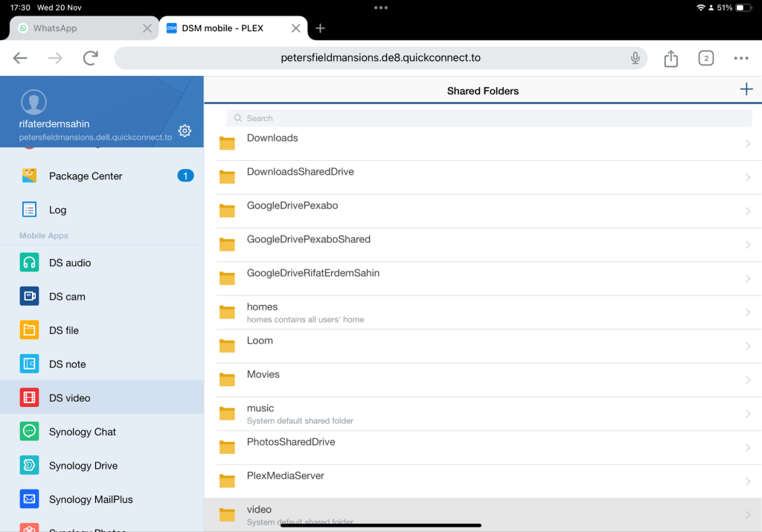Tap the three dots multitasking control
762x532 pixels.
pyautogui.click(x=381, y=7)
